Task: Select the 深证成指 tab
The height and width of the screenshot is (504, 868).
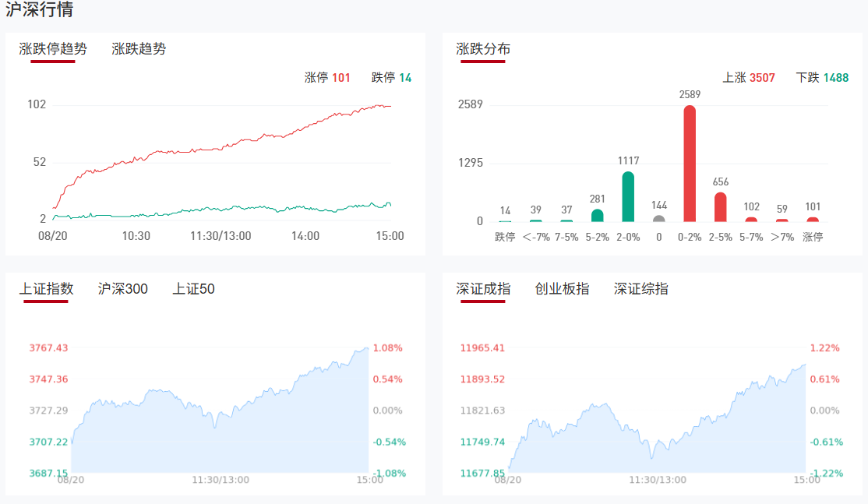Action: [x=483, y=289]
